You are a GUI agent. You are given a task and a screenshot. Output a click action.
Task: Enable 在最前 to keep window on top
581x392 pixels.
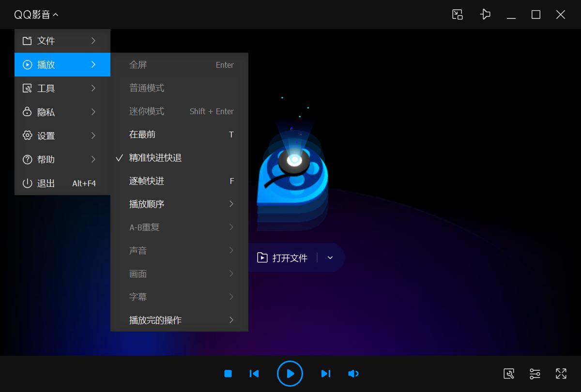click(x=142, y=135)
